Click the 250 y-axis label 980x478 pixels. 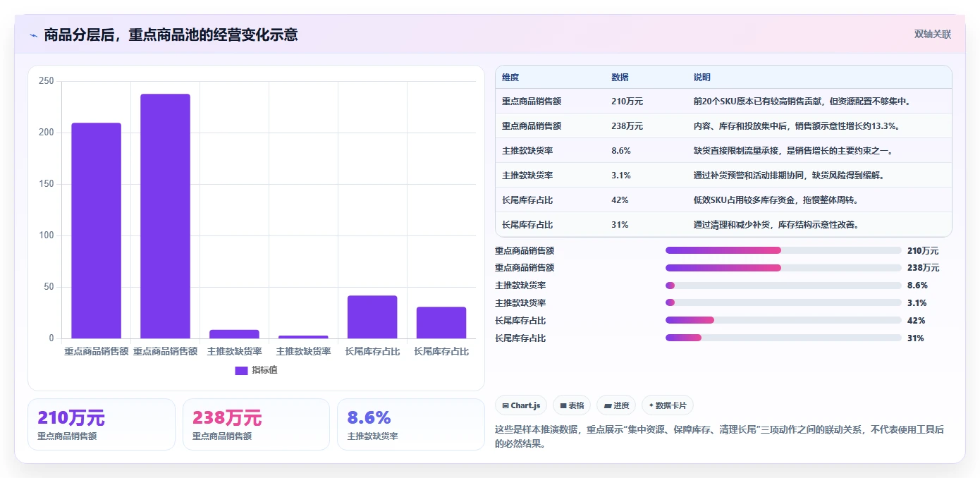point(47,81)
